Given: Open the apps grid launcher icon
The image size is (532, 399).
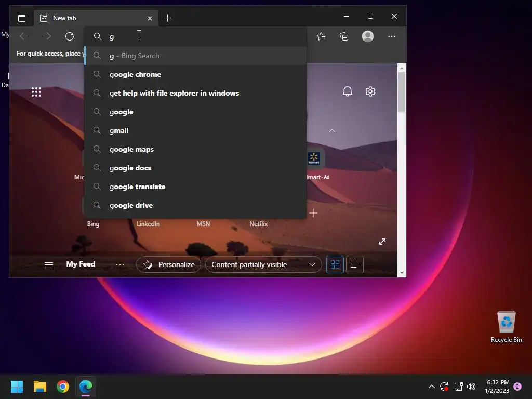Looking at the screenshot, I should pos(36,92).
